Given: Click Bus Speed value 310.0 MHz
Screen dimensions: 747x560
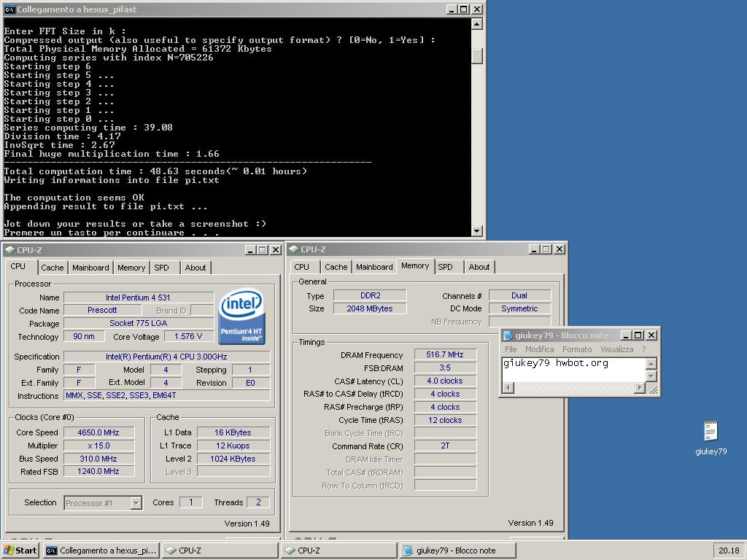Looking at the screenshot, I should [98, 459].
